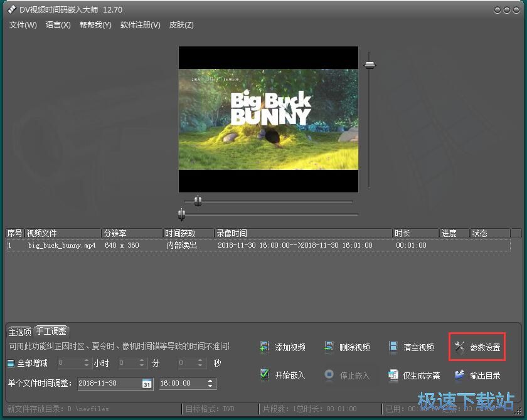Click the Stop Embedding (停止嵌入) icon

click(329, 374)
